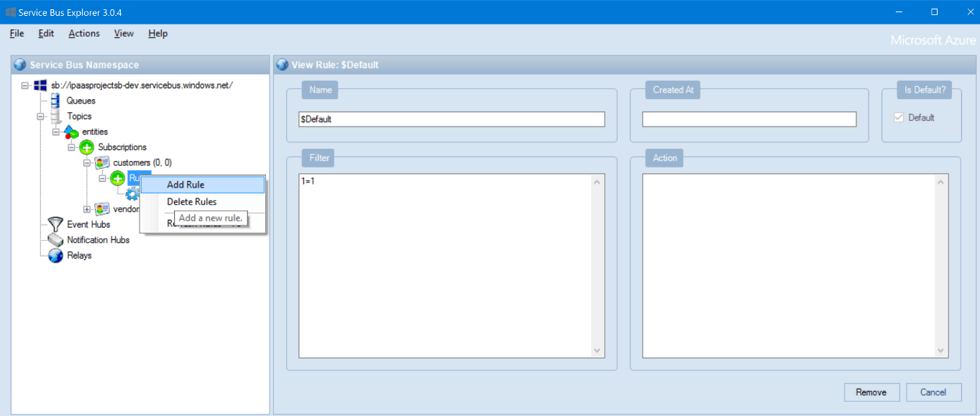980x416 pixels.
Task: Select the Notification Hubs label
Action: tap(99, 240)
